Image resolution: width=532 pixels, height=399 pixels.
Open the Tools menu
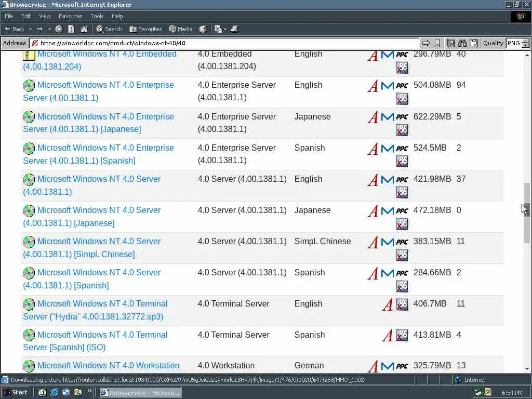click(x=97, y=16)
